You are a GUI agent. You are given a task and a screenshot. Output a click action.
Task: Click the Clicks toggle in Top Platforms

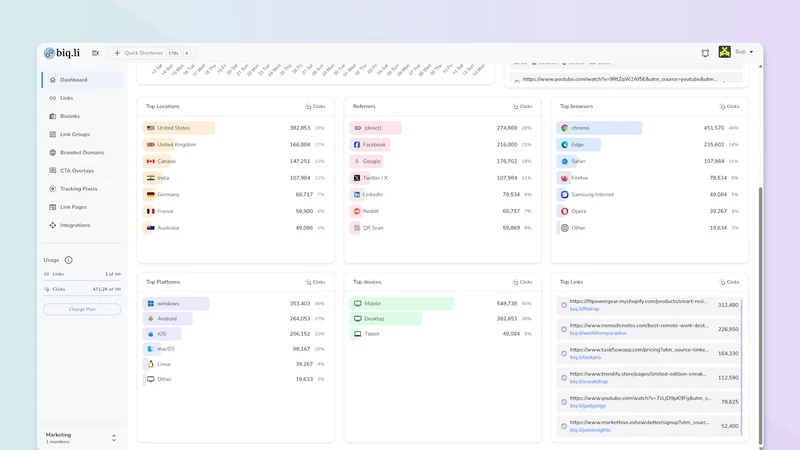tap(315, 282)
